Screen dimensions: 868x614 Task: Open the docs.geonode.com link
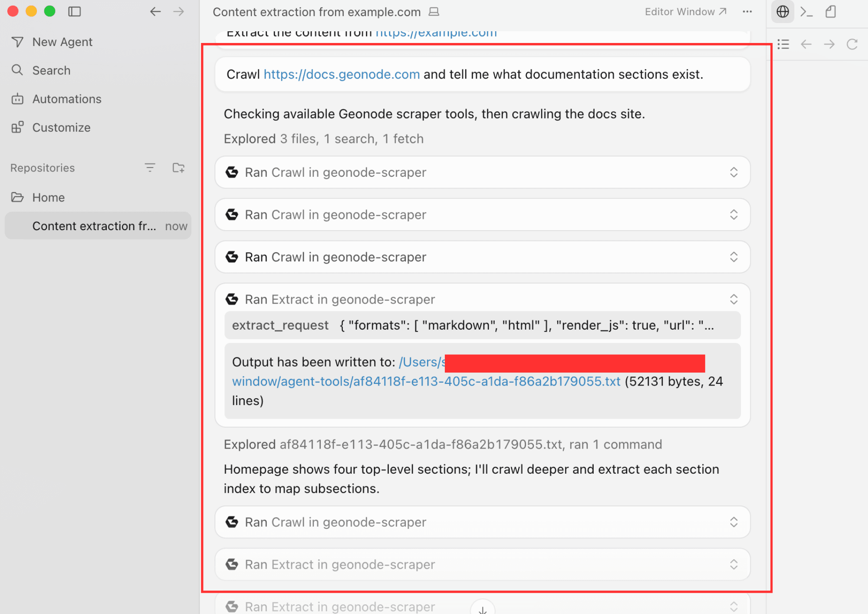(342, 74)
